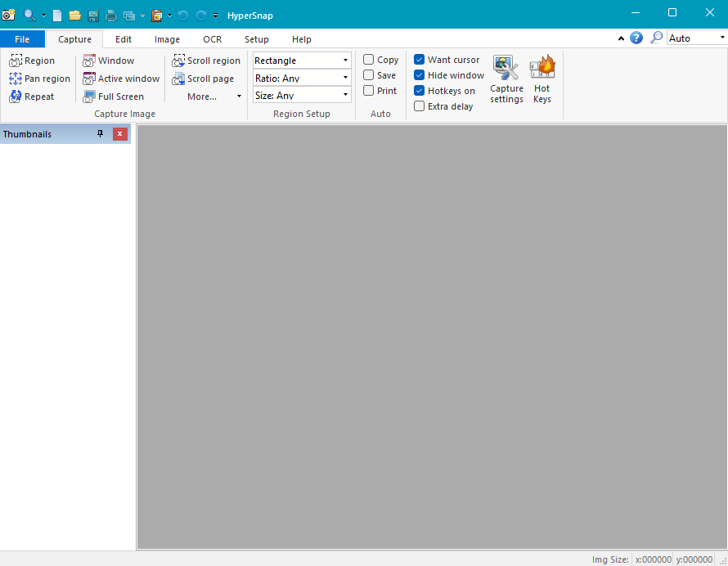The height and width of the screenshot is (566, 728).
Task: Open Capture settings
Action: click(506, 79)
